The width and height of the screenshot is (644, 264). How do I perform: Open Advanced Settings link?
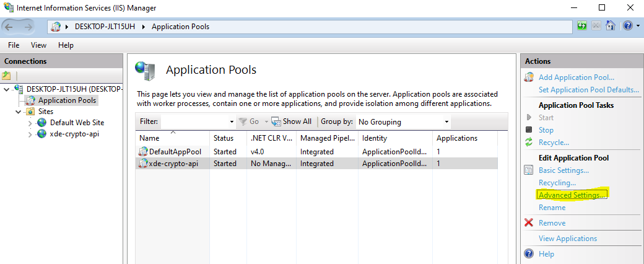[572, 195]
